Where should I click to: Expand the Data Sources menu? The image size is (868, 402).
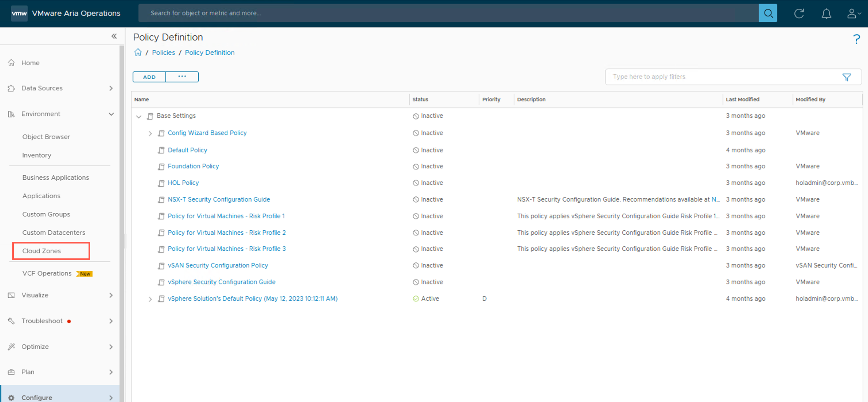coord(111,88)
